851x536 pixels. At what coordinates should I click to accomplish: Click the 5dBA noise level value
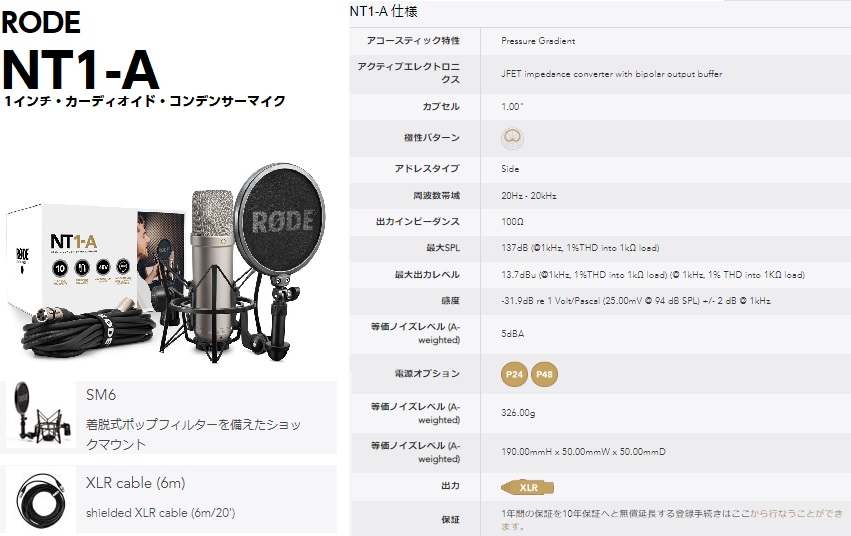(512, 334)
